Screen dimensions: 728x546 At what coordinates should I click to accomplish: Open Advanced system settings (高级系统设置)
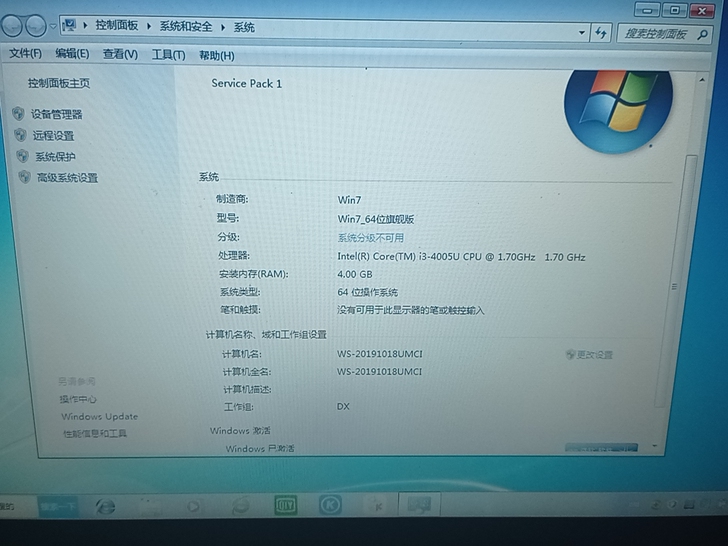coord(67,178)
